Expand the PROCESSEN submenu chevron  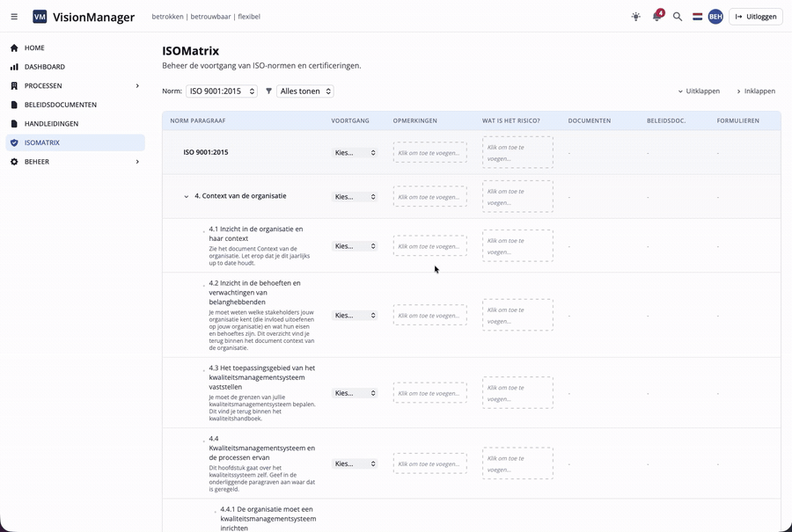pos(137,86)
